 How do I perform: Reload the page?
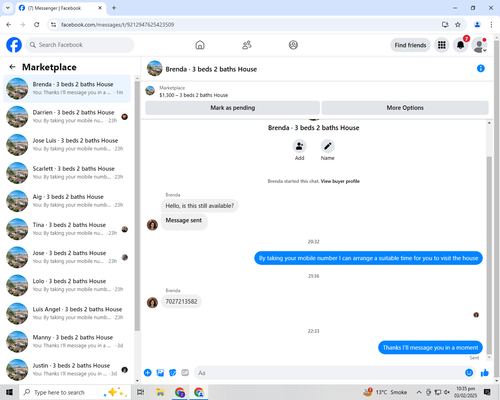tap(37, 24)
